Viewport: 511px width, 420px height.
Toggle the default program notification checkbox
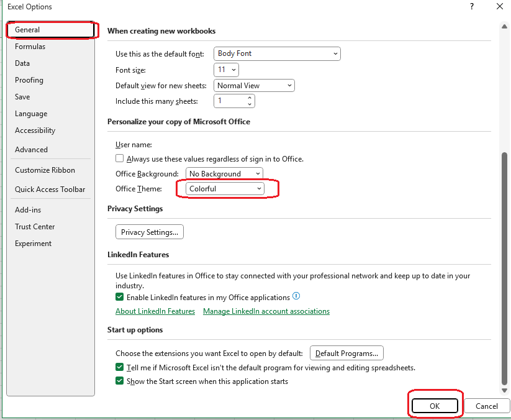click(120, 367)
